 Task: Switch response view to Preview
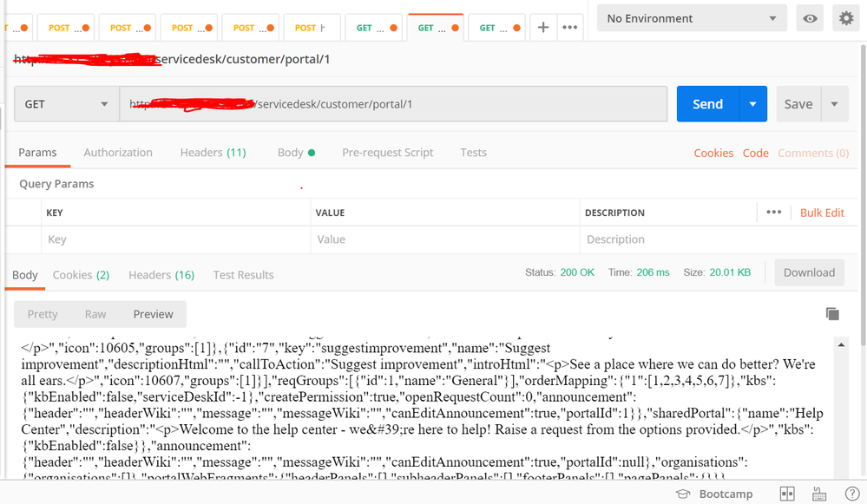[x=153, y=314]
